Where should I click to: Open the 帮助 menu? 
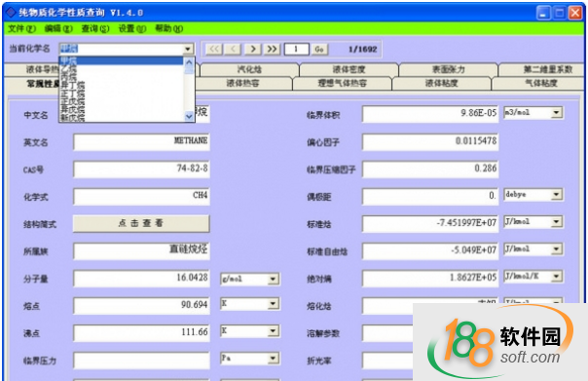pyautogui.click(x=168, y=28)
